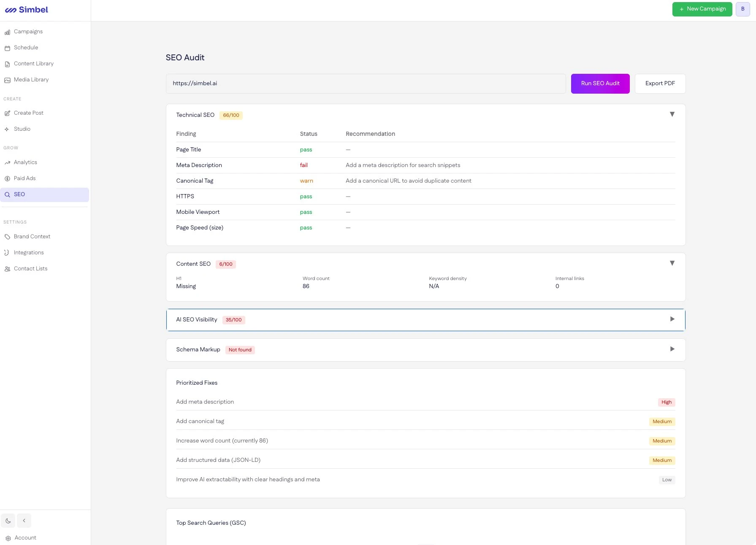Screen dimensions: 756x545
Task: Go to the Media Library
Action: pyautogui.click(x=31, y=79)
